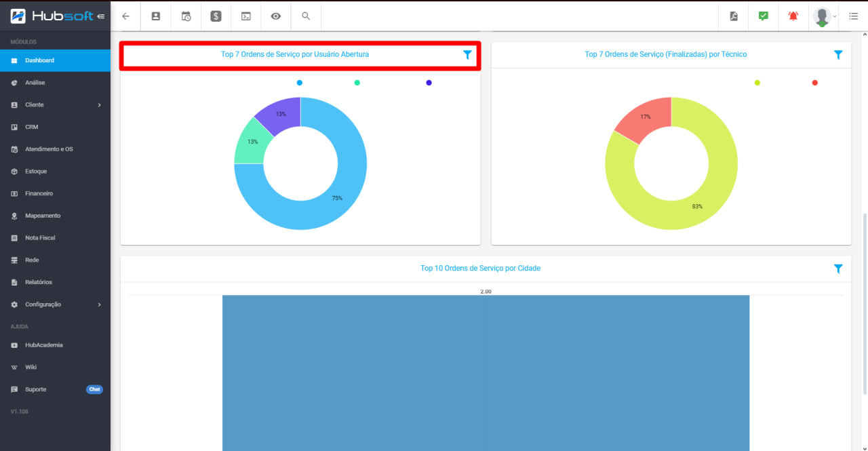This screenshot has height=451, width=868.
Task: Collapse the sidebar using the arrow beside Hubsoft
Action: pos(101,16)
